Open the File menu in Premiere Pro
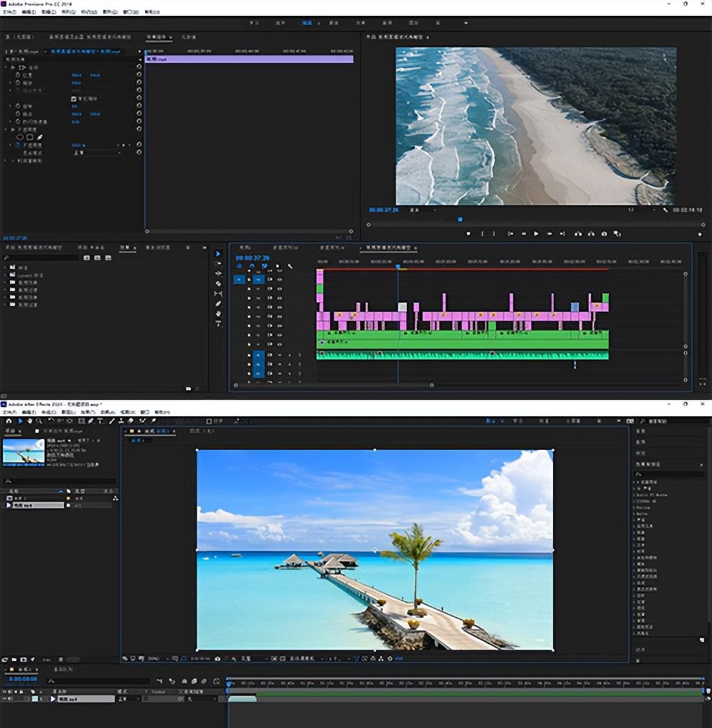 pos(9,12)
